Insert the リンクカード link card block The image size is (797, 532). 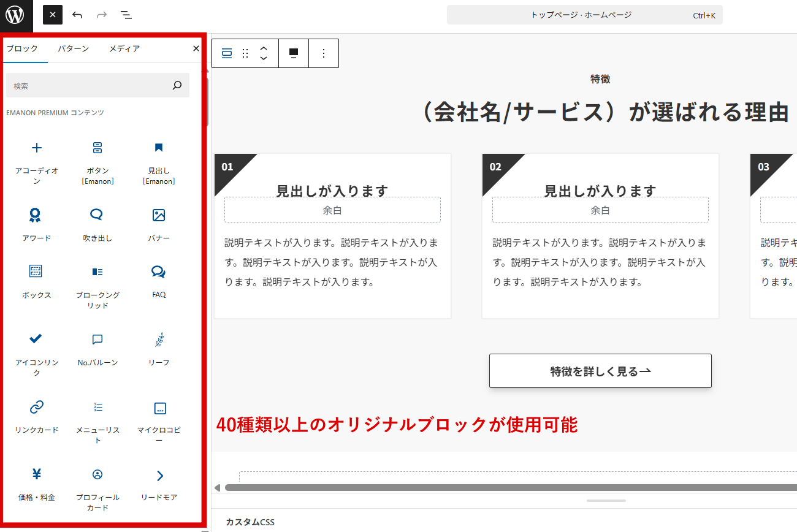37,416
